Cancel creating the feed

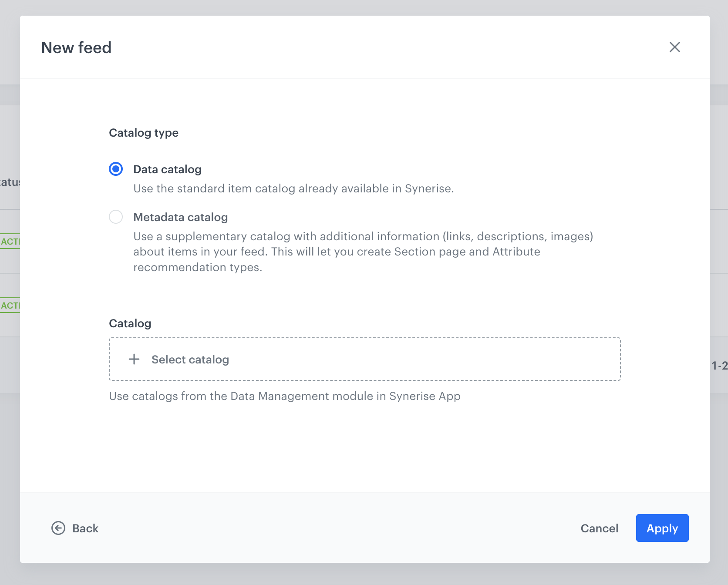tap(599, 528)
